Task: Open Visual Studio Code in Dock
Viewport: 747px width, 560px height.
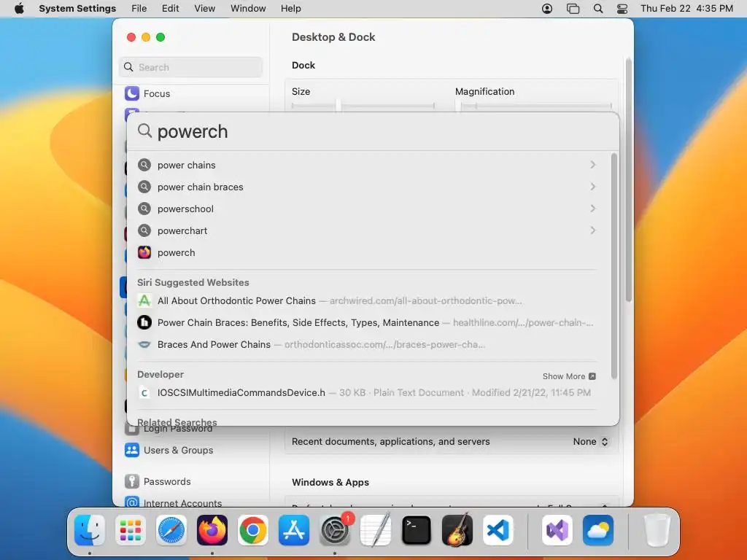Action: point(498,530)
